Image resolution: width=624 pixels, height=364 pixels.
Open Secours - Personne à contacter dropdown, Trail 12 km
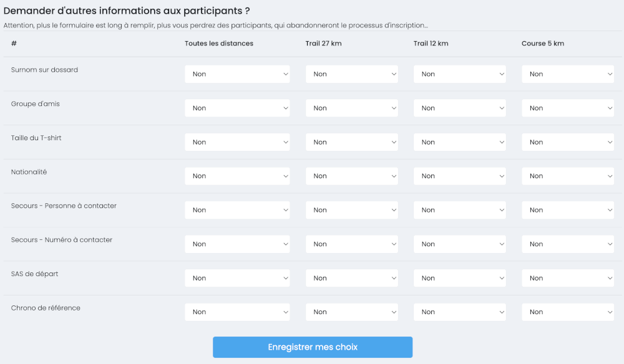click(x=459, y=210)
